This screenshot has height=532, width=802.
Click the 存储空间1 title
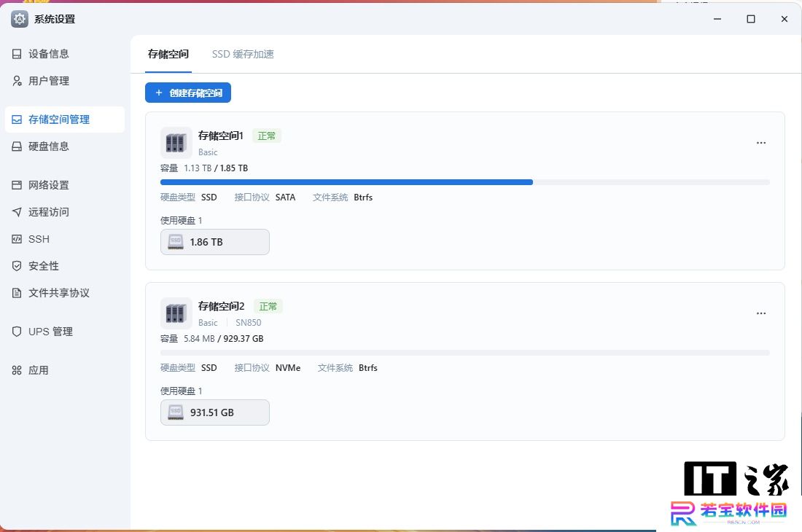221,136
